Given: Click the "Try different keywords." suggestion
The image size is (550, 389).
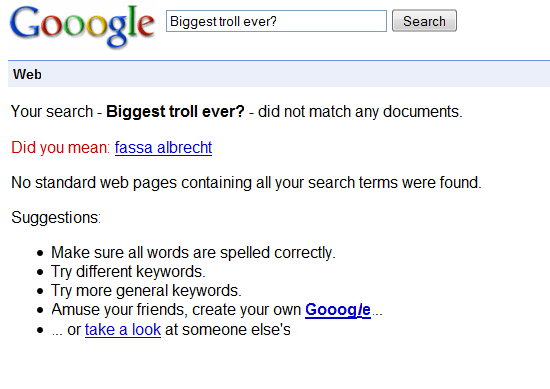Looking at the screenshot, I should pyautogui.click(x=128, y=272).
